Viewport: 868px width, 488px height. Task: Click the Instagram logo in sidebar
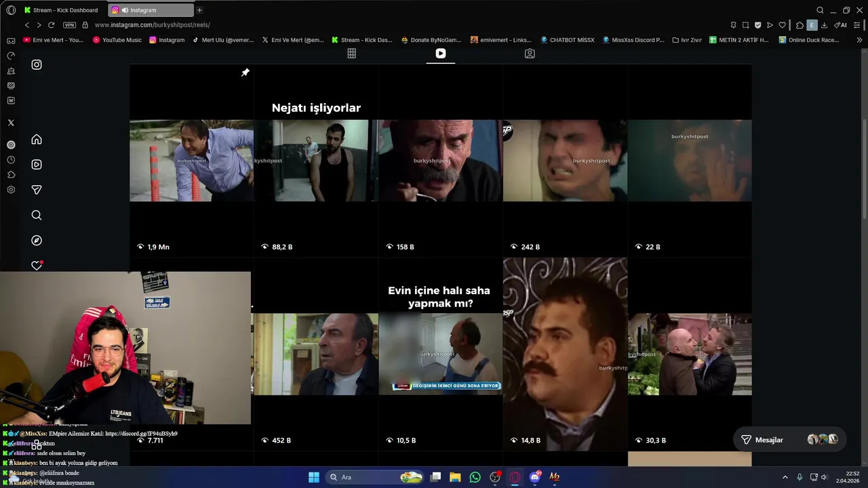tap(37, 64)
